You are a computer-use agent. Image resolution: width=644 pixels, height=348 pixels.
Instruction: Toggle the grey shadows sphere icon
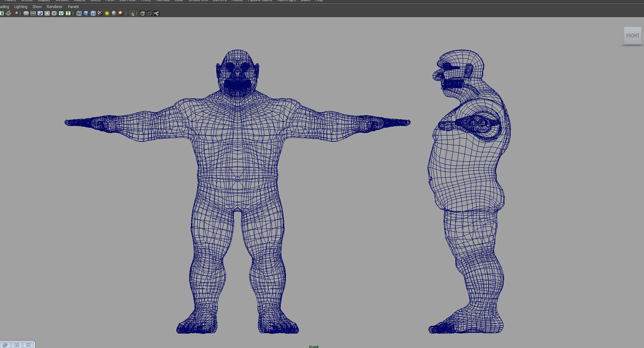point(114,13)
